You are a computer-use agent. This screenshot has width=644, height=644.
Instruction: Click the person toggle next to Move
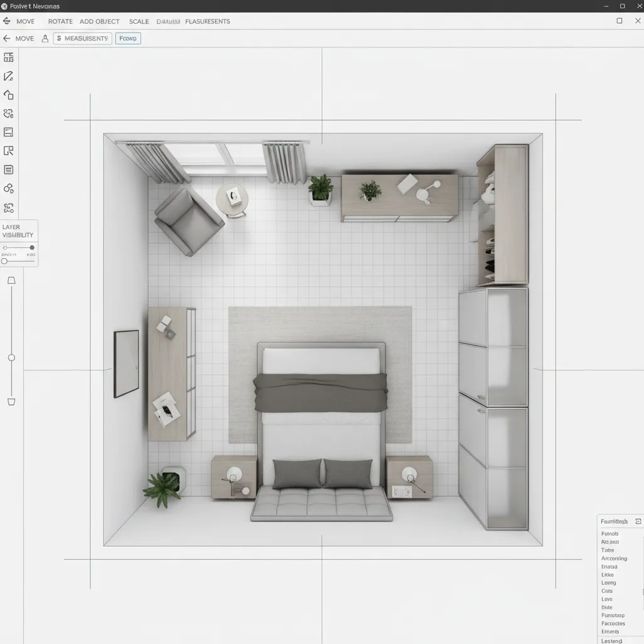(x=44, y=38)
